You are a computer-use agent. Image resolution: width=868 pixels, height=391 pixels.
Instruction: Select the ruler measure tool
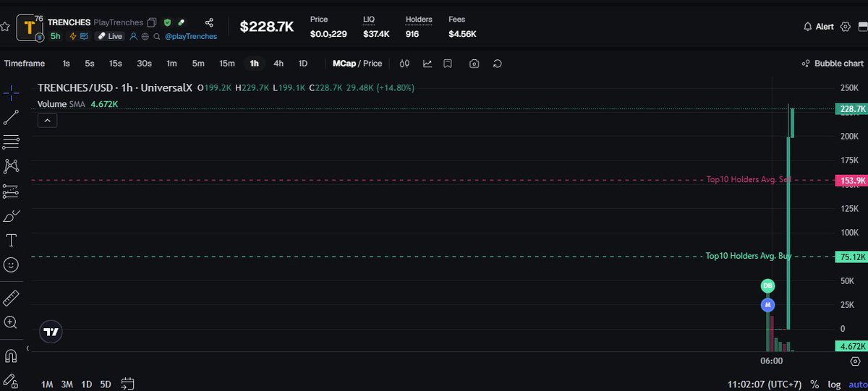pyautogui.click(x=11, y=298)
